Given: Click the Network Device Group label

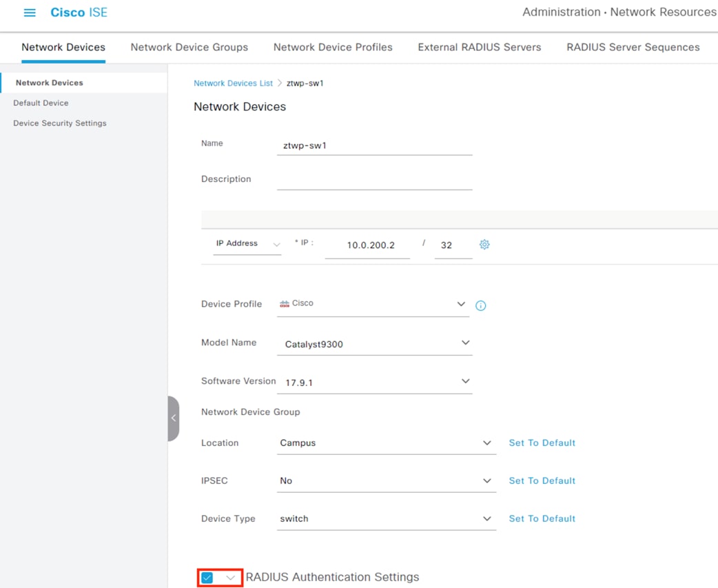Looking at the screenshot, I should [x=251, y=412].
